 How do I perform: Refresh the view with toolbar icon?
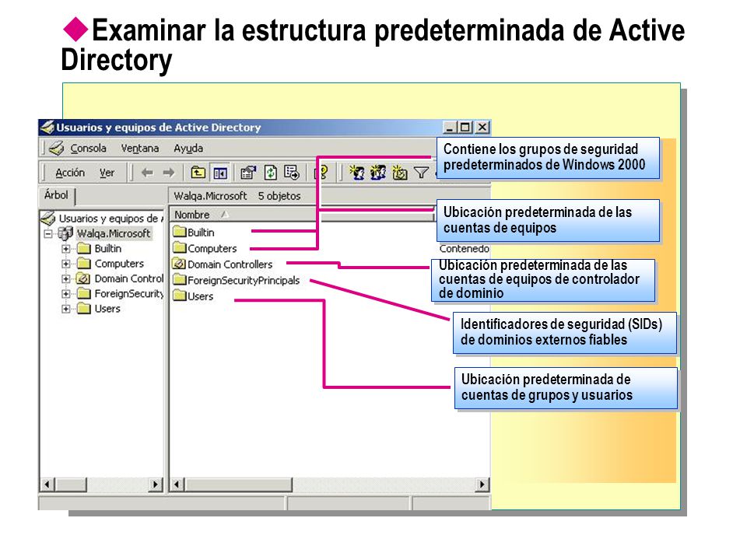[x=270, y=173]
